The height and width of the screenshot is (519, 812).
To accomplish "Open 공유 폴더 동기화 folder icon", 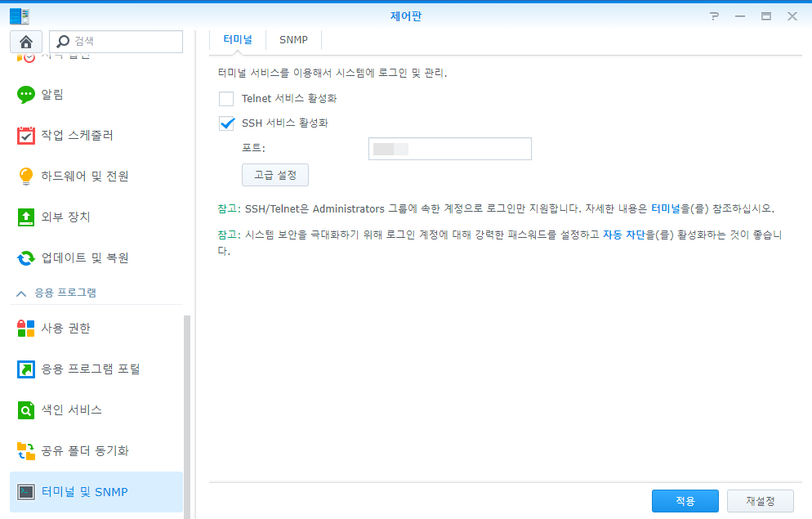I will (26, 451).
